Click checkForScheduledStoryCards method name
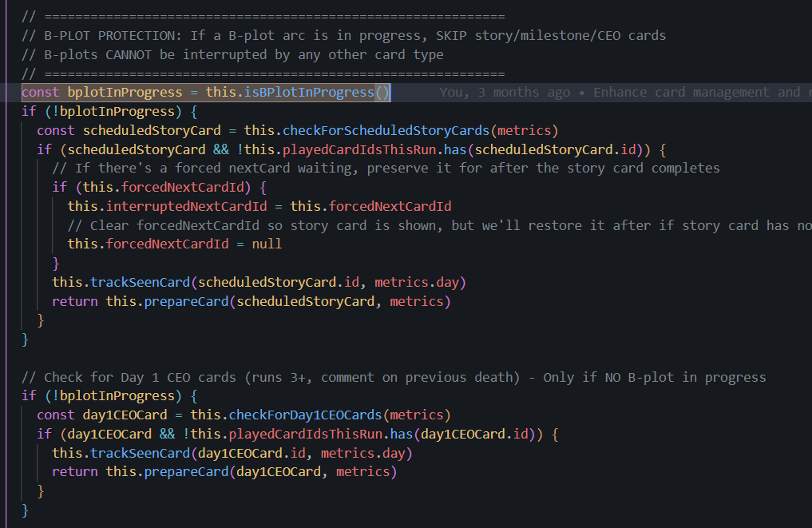Screen dimensions: 812x528 click(x=386, y=130)
